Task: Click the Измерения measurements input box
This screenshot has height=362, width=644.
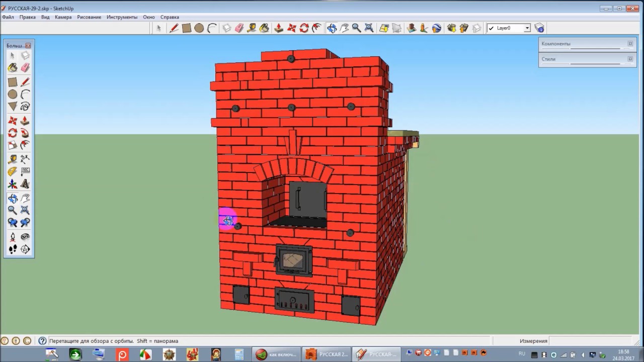Action: pyautogui.click(x=595, y=341)
